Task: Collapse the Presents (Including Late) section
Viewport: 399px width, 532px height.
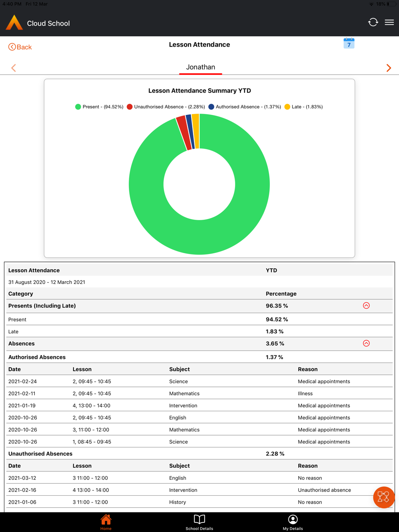Action: tap(366, 305)
